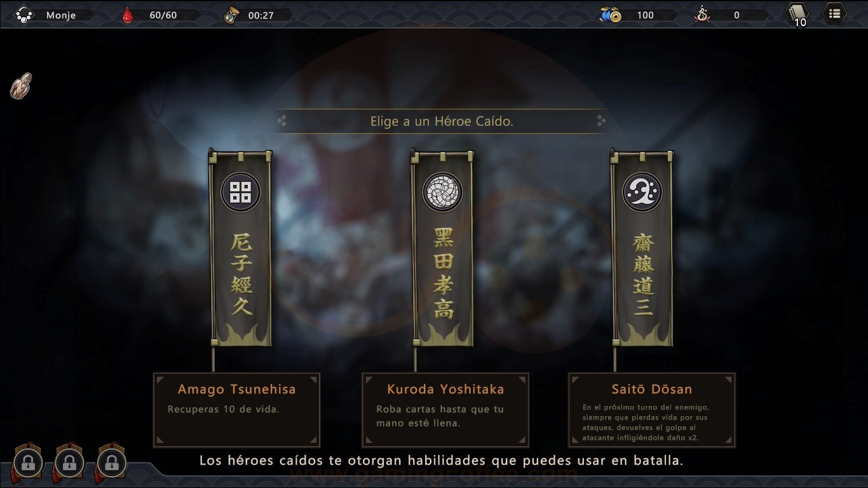Click the Elige a un Héroe Caído header
Screen dimensions: 868x488
(x=442, y=121)
